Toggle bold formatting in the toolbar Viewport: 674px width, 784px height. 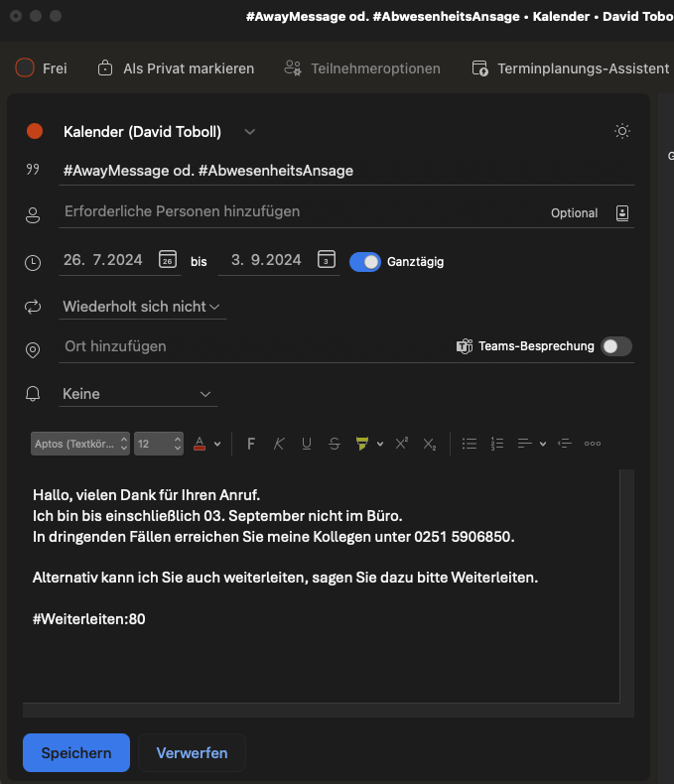[251, 444]
